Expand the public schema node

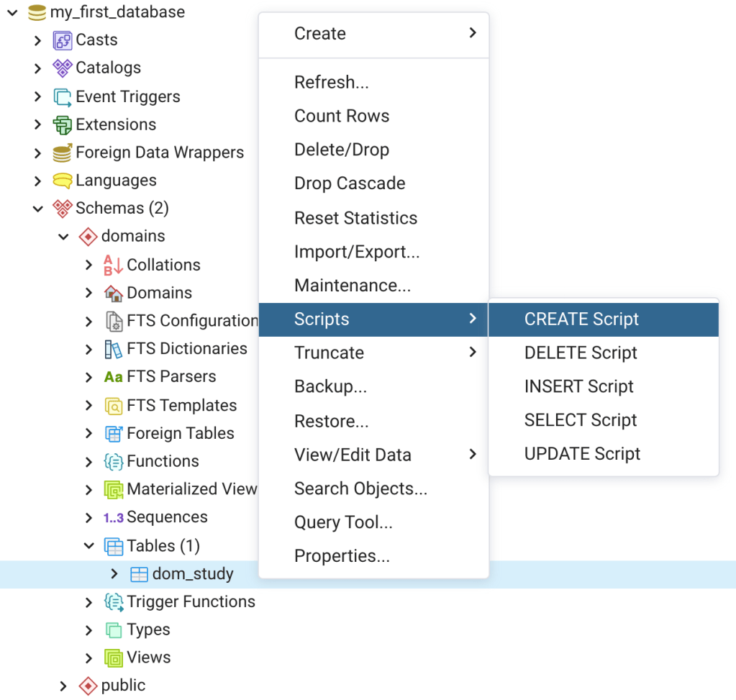(63, 686)
